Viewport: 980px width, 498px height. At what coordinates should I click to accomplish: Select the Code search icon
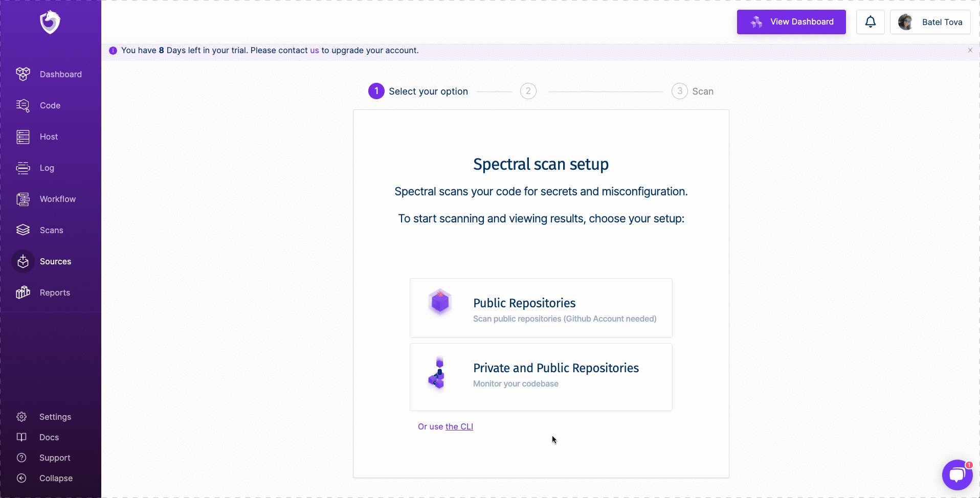[23, 105]
